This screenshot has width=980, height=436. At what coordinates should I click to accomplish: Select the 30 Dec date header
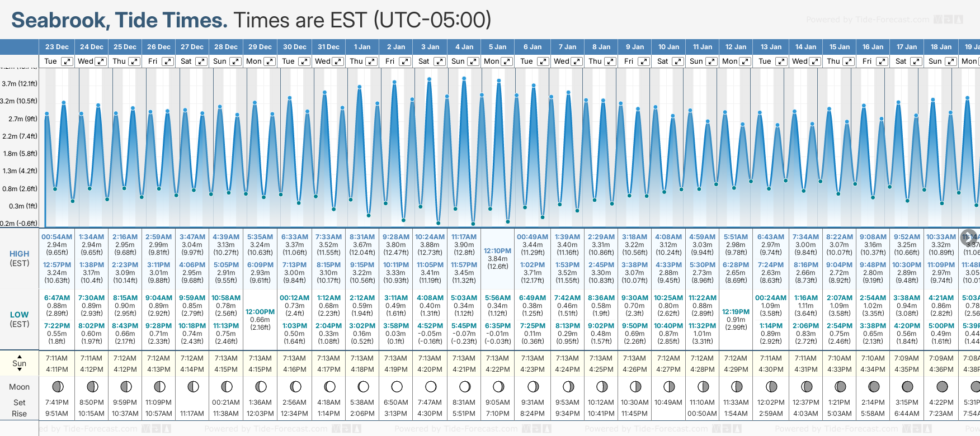tap(294, 47)
